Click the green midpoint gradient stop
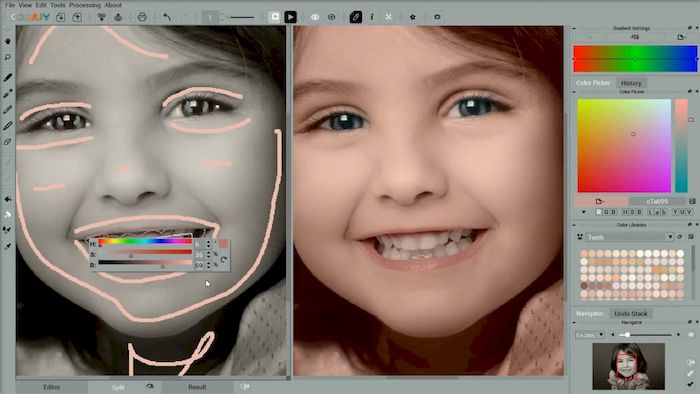 tap(635, 59)
